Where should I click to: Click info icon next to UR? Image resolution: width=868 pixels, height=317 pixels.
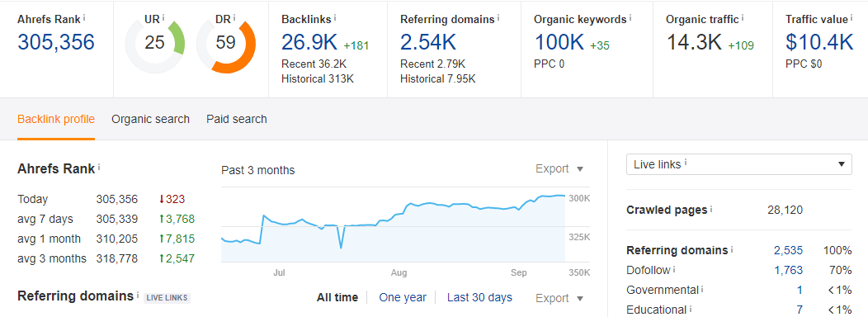click(x=164, y=17)
